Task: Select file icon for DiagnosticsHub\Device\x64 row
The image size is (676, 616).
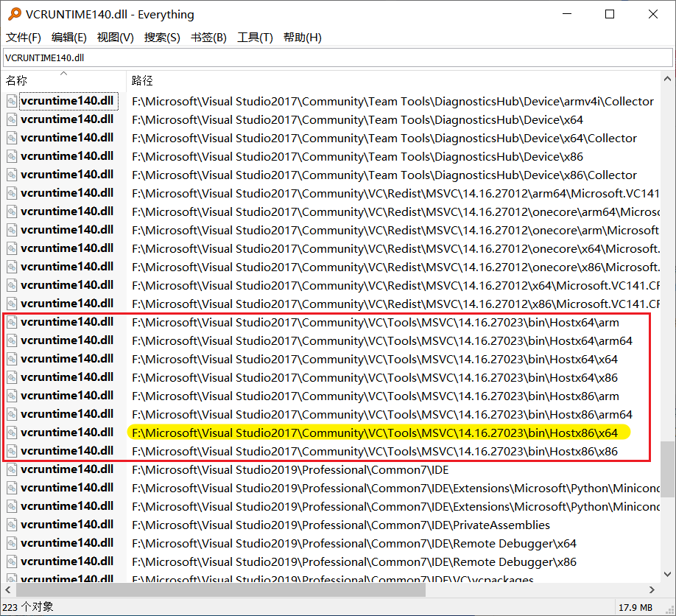Action: (x=12, y=120)
